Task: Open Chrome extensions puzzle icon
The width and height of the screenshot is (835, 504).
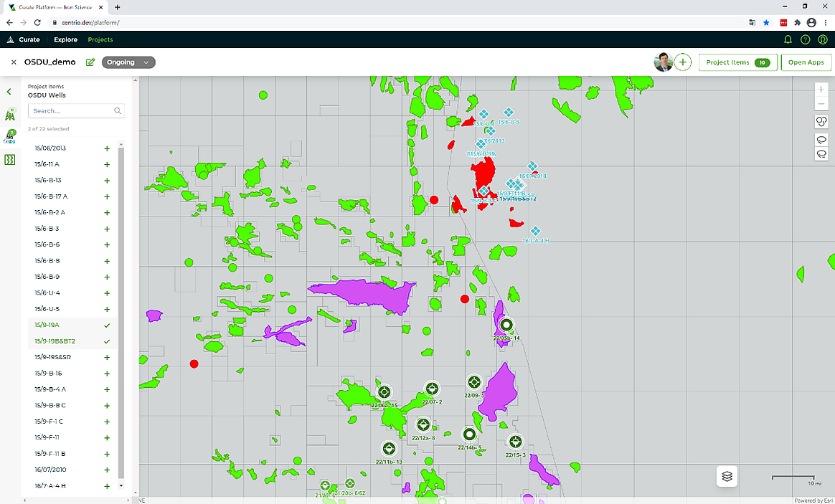Action: (x=797, y=22)
